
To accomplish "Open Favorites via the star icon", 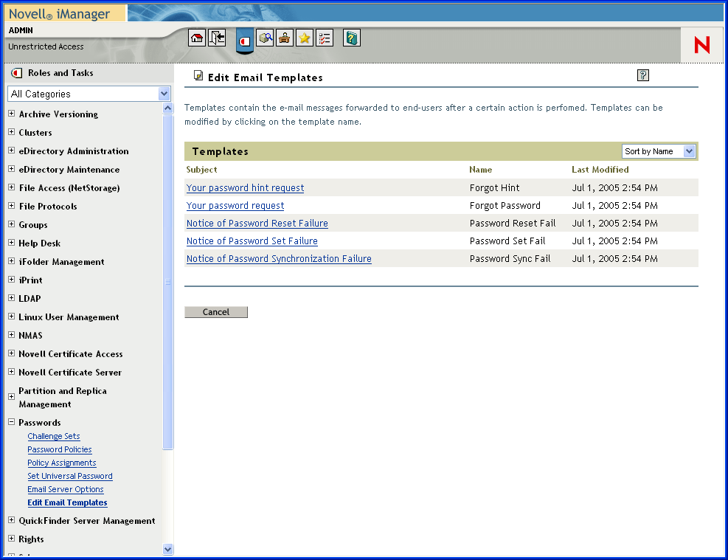I will pos(305,37).
